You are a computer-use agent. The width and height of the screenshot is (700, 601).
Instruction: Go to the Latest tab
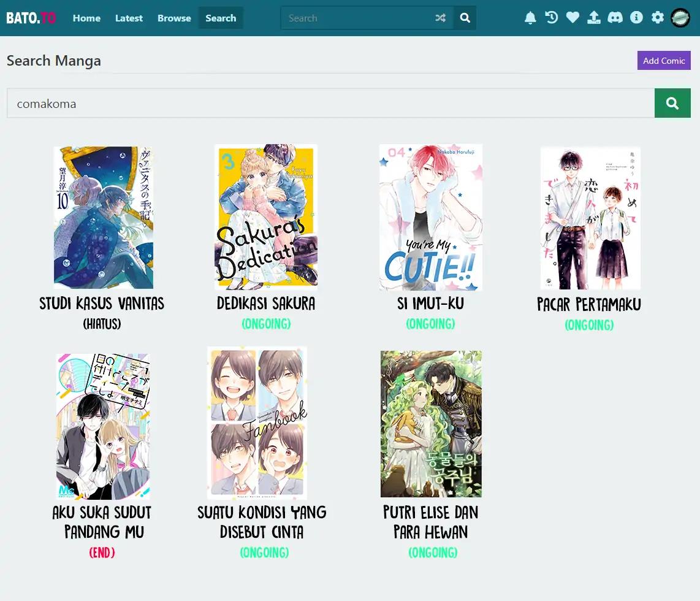point(129,18)
